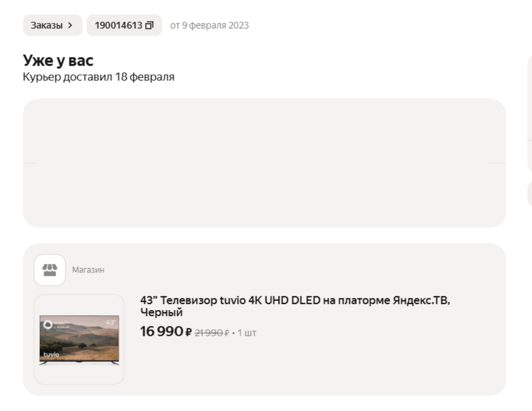This screenshot has width=532, height=411.
Task: Click the empty gray delivery info panel
Action: pos(264,162)
